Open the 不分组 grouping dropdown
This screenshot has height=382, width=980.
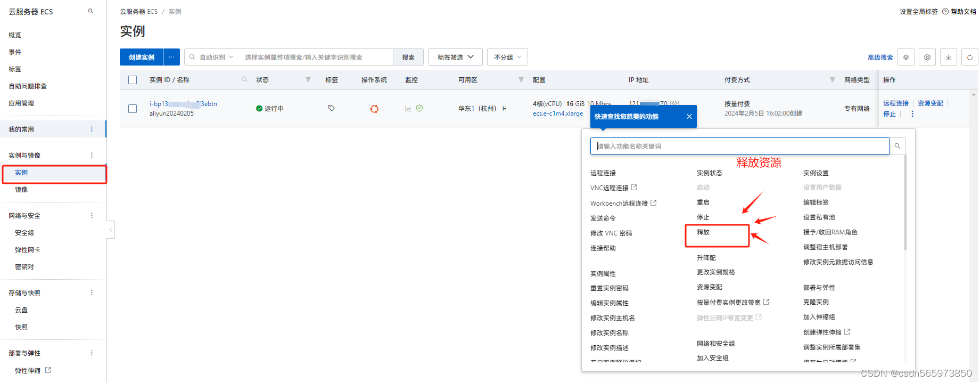pos(507,57)
